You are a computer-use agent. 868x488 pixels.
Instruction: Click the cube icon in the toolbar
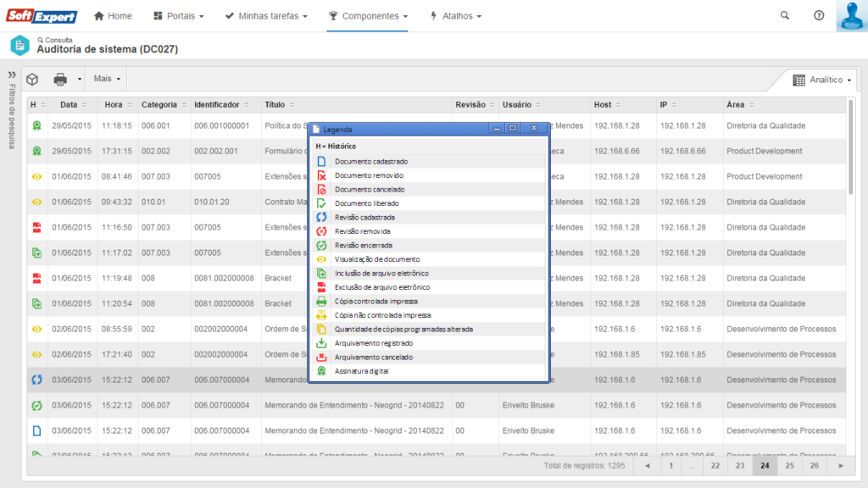32,79
